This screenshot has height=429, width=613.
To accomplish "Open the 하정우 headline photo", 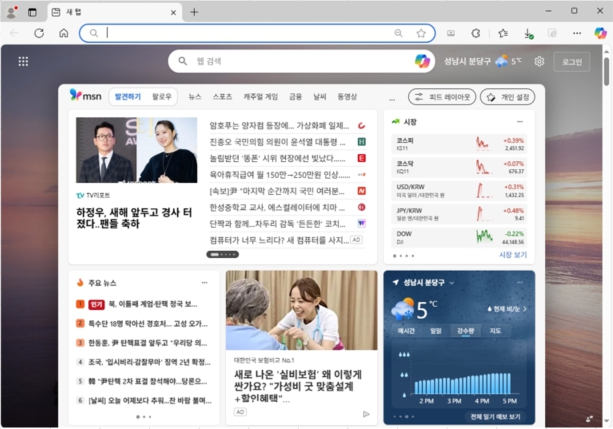I will (137, 150).
